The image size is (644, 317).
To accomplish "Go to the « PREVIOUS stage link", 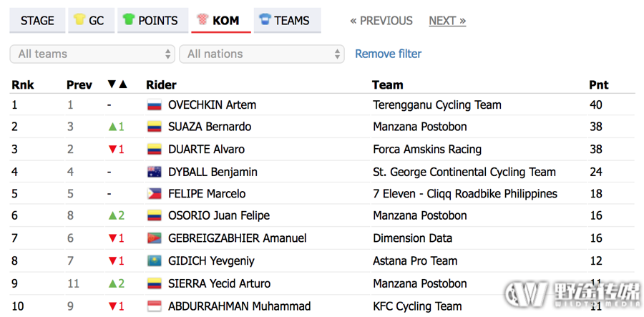I will pos(381,21).
